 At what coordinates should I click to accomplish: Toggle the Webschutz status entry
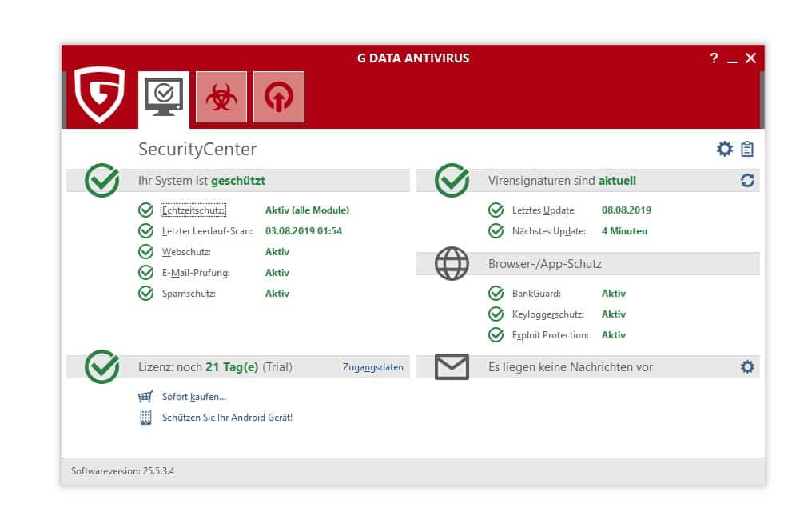[x=185, y=252]
